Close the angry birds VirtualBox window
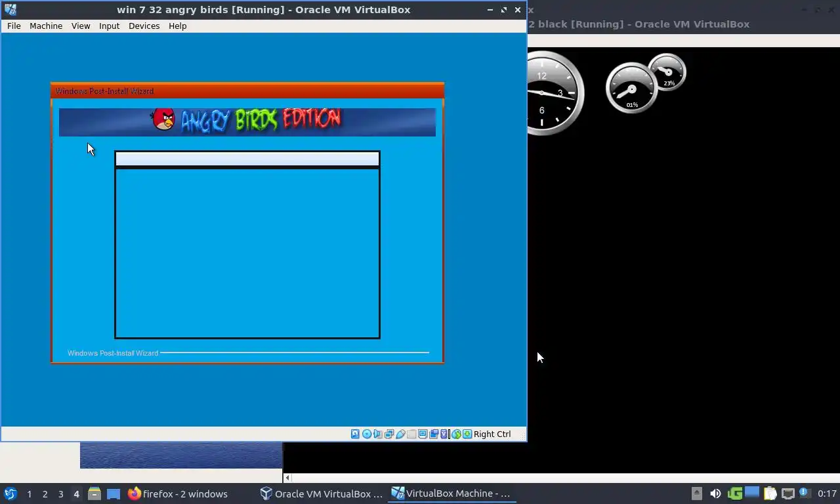Image resolution: width=840 pixels, height=504 pixels. click(518, 10)
